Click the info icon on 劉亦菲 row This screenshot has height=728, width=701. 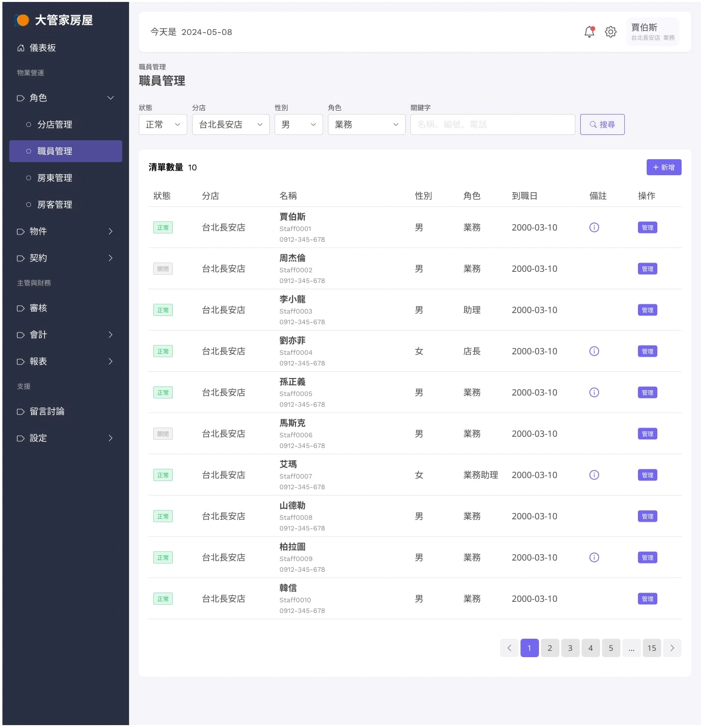pyautogui.click(x=594, y=351)
